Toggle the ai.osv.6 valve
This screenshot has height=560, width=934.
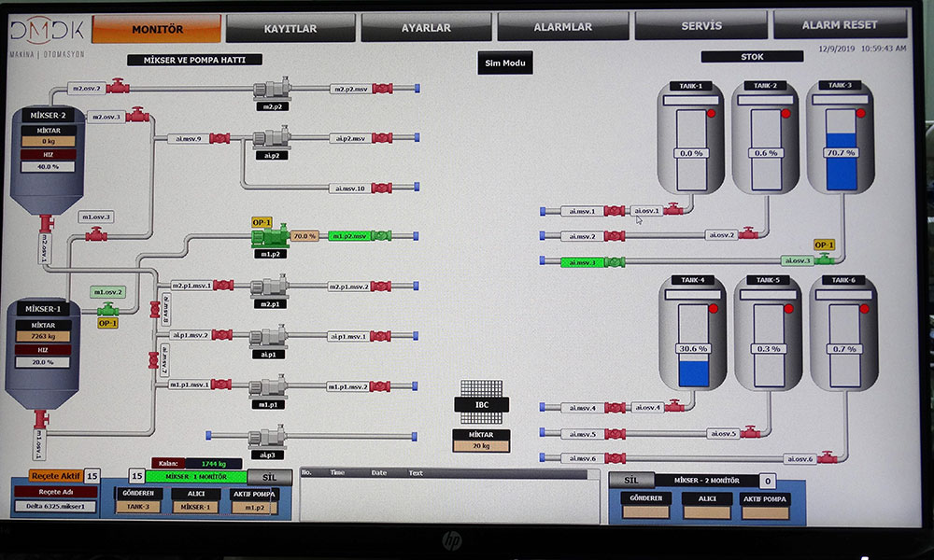[x=827, y=457]
